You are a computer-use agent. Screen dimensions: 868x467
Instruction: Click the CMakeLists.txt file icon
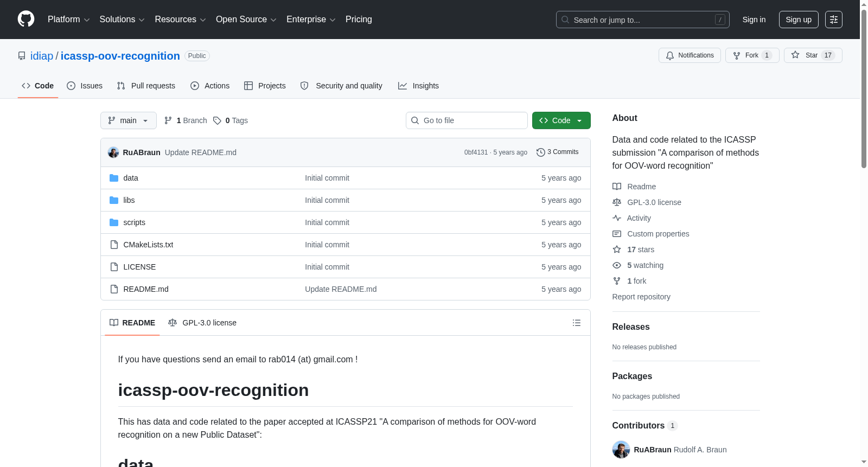click(x=114, y=245)
